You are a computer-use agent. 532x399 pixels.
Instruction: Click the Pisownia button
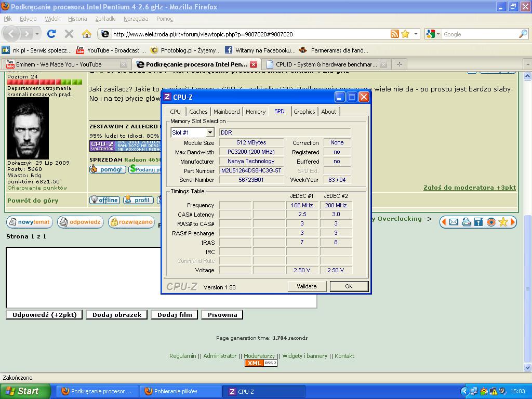222,314
